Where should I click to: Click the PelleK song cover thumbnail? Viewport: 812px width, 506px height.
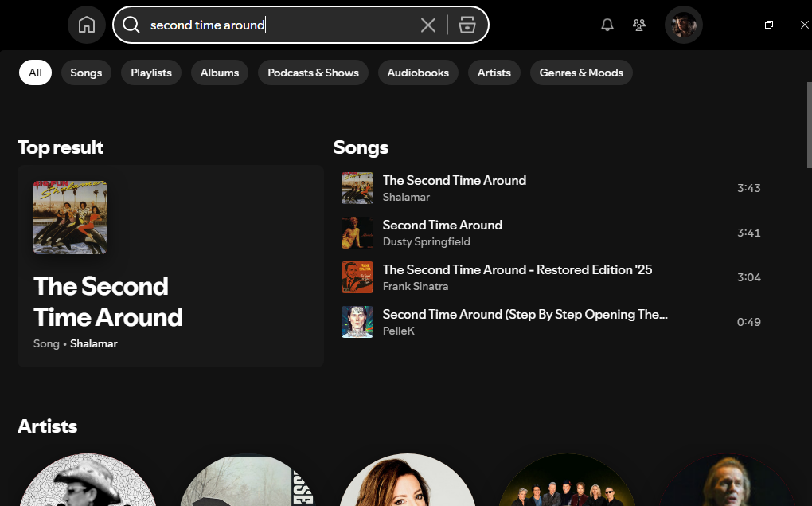(357, 322)
